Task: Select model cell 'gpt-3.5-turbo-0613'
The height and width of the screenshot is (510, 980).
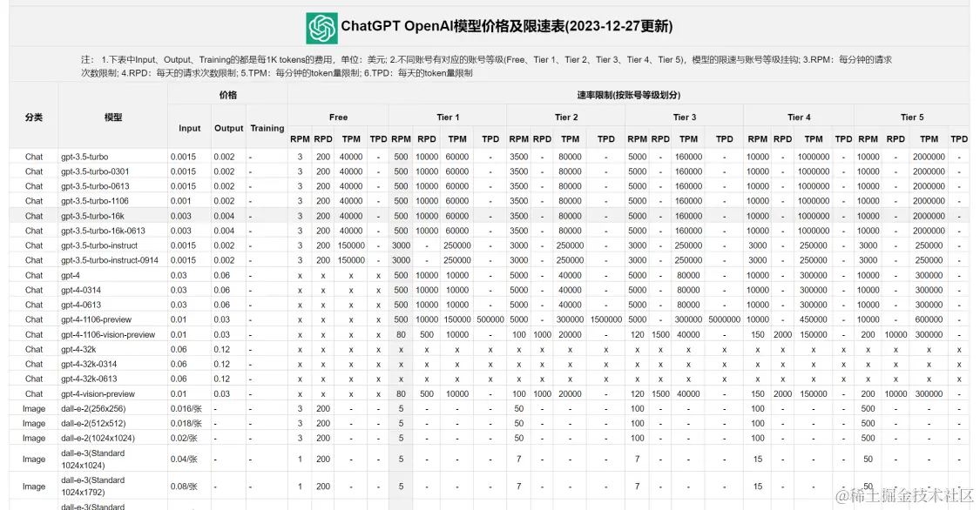Action: 95,186
